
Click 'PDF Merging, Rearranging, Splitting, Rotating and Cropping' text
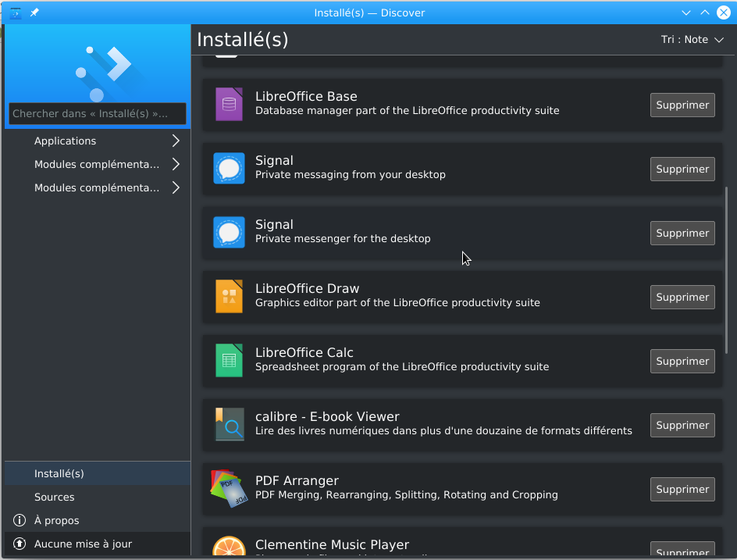(407, 494)
